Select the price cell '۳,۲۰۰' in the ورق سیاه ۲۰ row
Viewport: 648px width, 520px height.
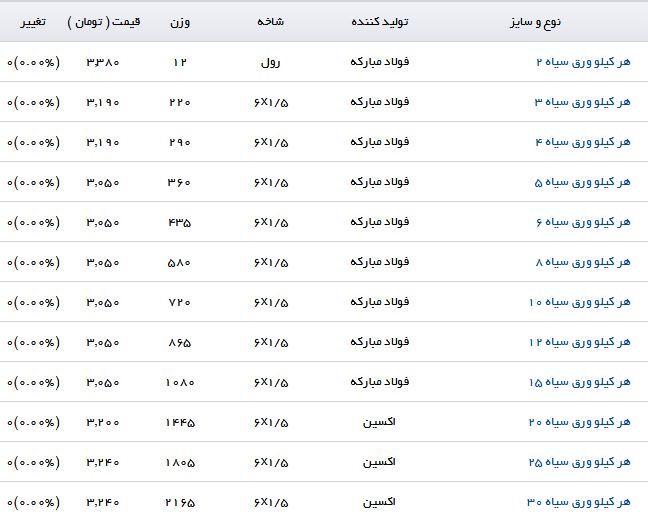[x=102, y=422]
